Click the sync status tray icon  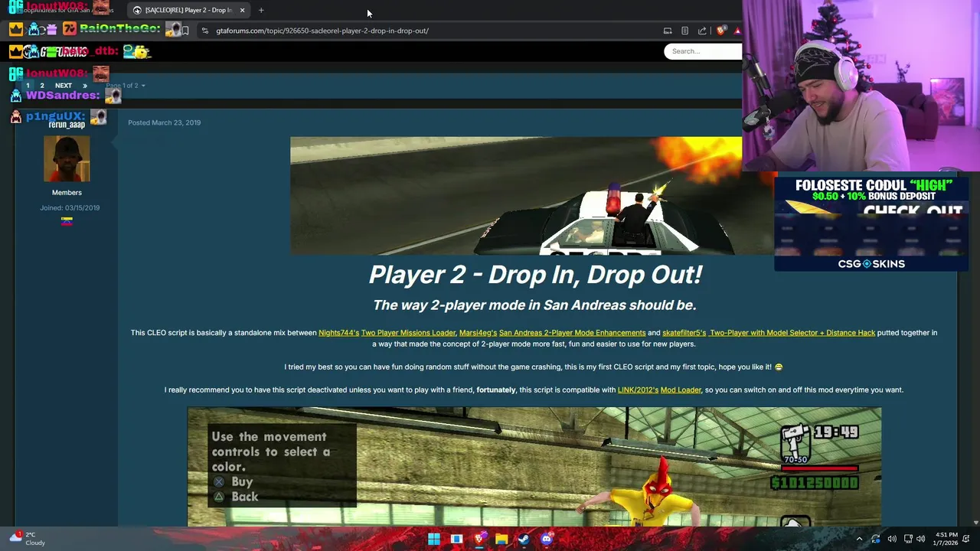pyautogui.click(x=876, y=539)
